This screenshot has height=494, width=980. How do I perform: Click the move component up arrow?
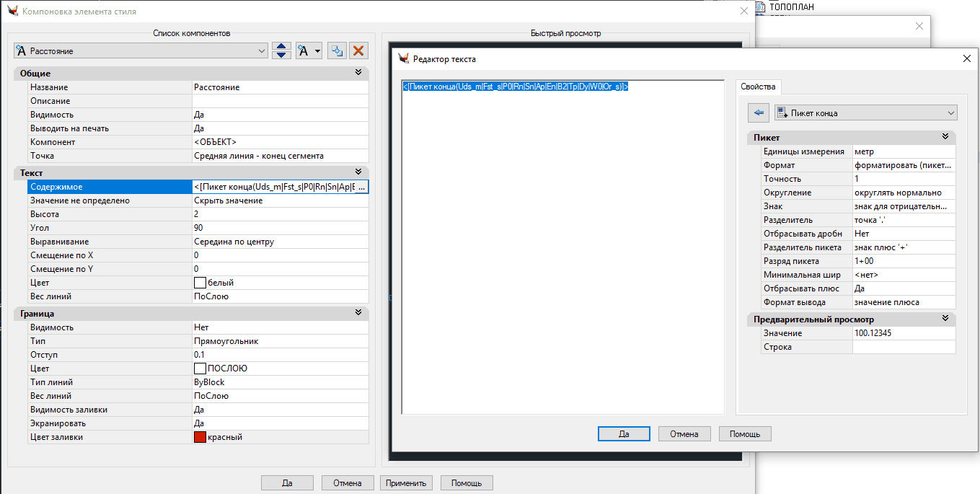[x=283, y=46]
